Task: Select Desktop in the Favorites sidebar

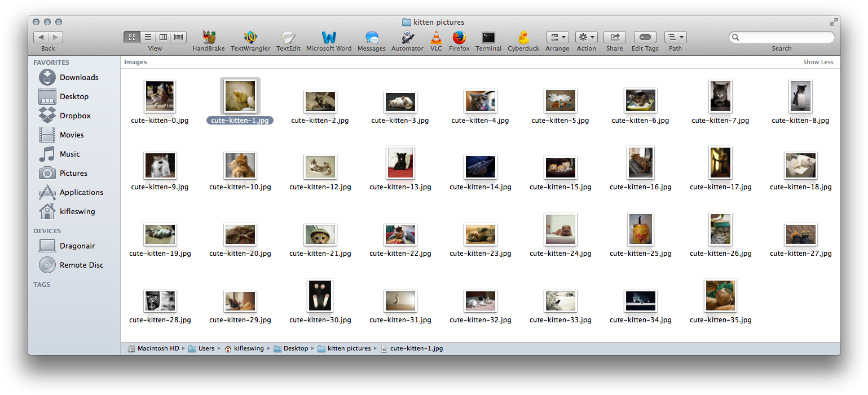Action: point(74,96)
